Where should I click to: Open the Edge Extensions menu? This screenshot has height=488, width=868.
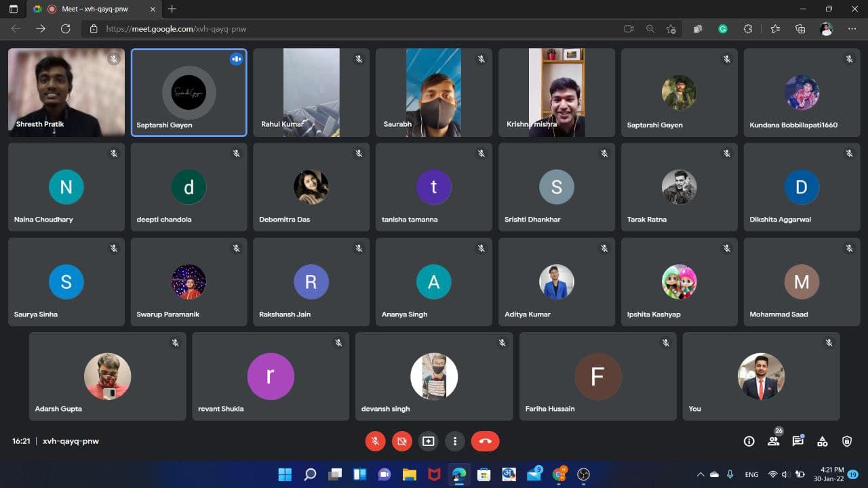[748, 29]
